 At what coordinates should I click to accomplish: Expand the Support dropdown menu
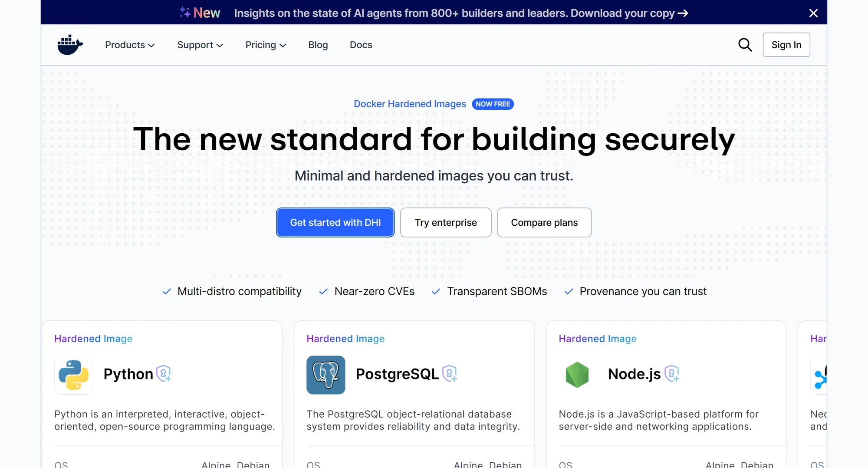coord(200,45)
